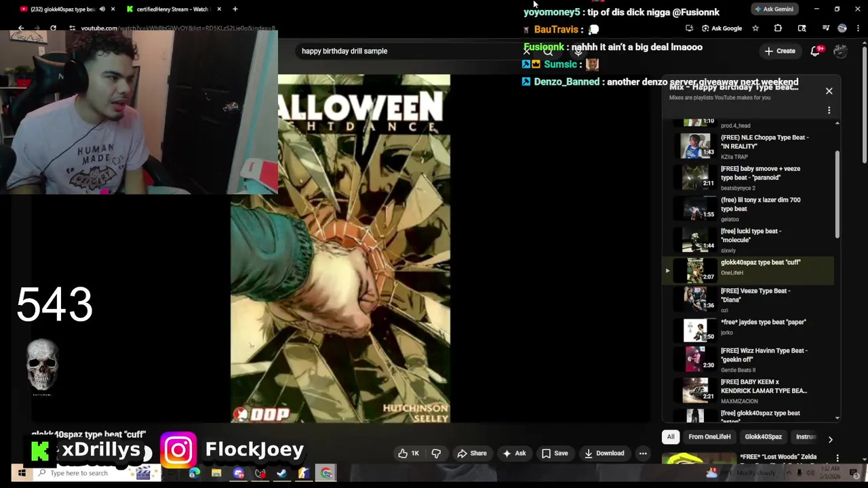This screenshot has height=488, width=868.
Task: Open Steam from the taskbar
Action: (281, 473)
